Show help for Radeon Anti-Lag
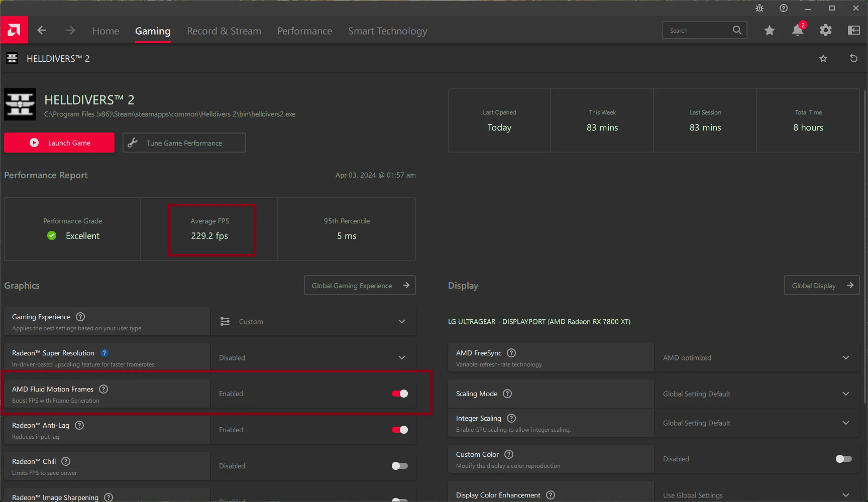This screenshot has height=502, width=868. coord(79,425)
